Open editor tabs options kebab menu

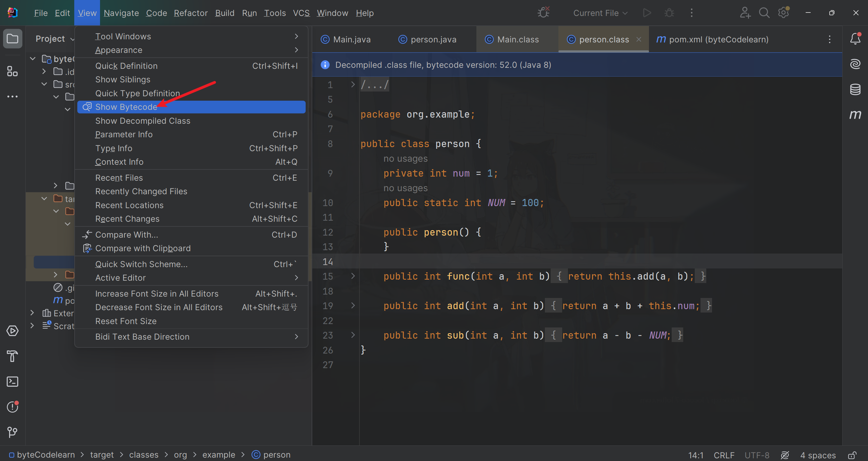(x=830, y=39)
